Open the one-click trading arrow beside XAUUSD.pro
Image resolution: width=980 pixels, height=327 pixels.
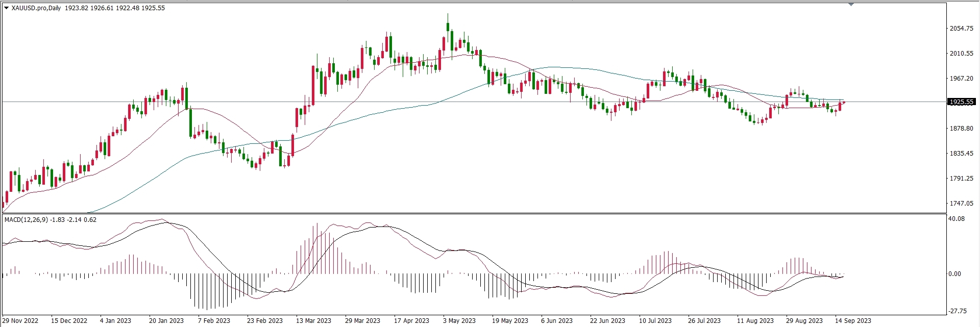click(6, 8)
